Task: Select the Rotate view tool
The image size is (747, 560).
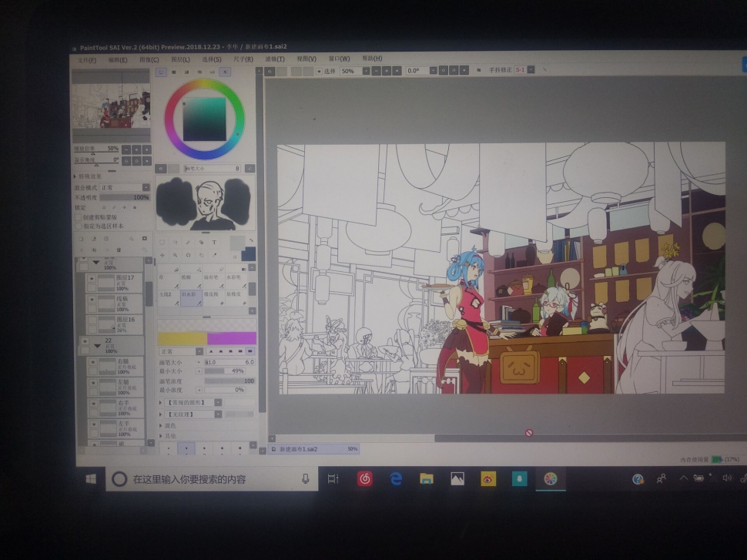Action: coord(188,256)
